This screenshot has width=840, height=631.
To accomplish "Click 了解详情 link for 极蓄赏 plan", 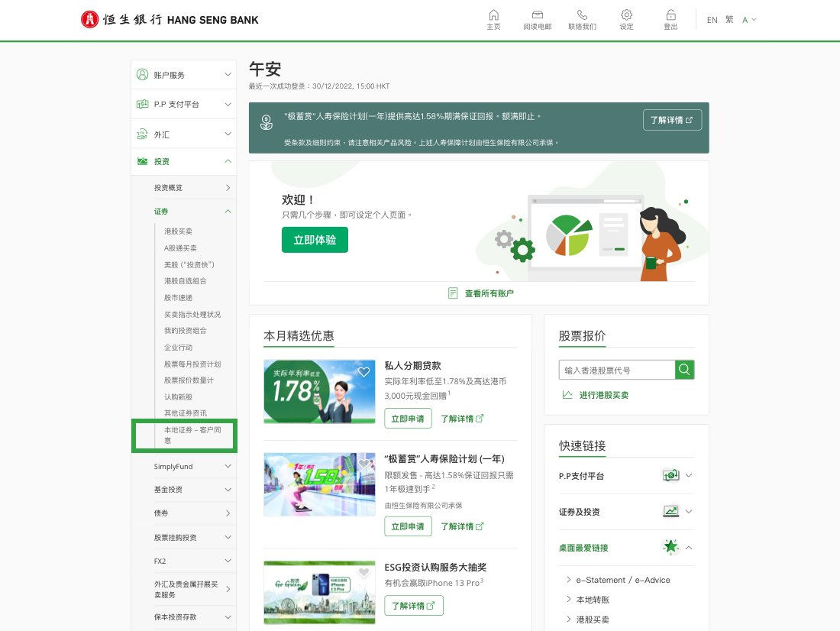I will click(462, 526).
